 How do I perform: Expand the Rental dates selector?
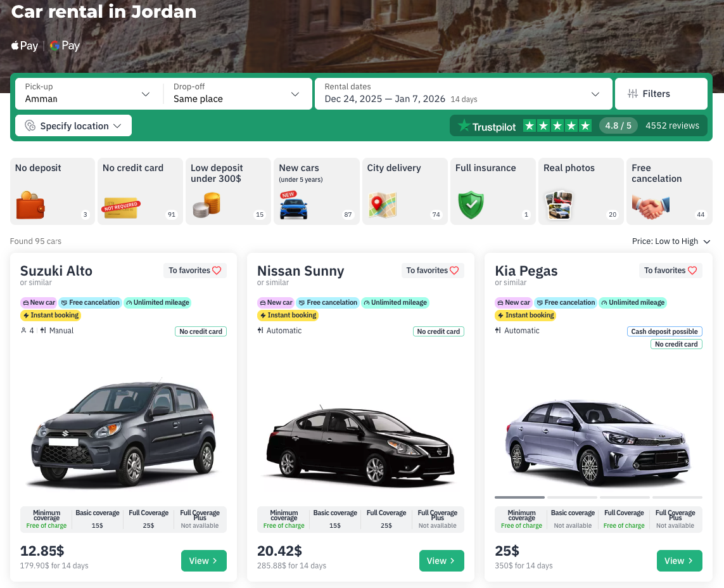point(463,94)
